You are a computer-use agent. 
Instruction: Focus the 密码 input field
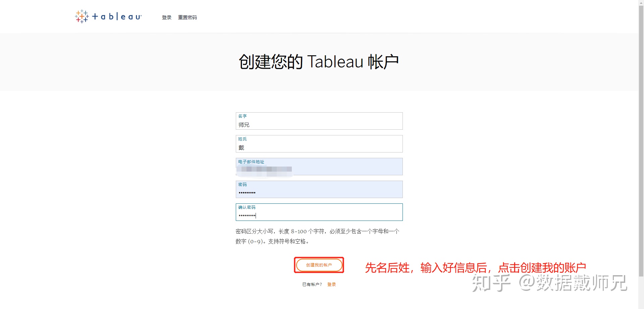coord(319,189)
